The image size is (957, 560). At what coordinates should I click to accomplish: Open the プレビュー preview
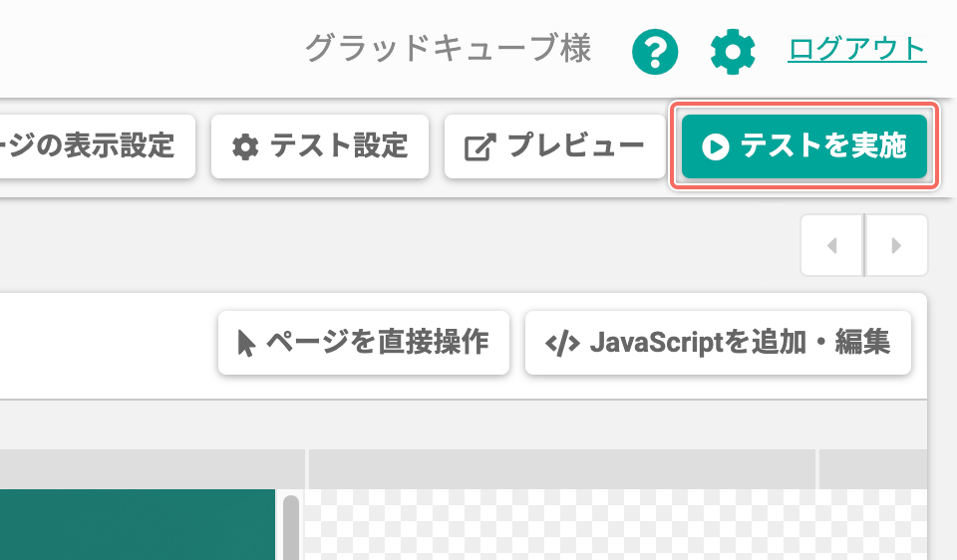[x=555, y=146]
